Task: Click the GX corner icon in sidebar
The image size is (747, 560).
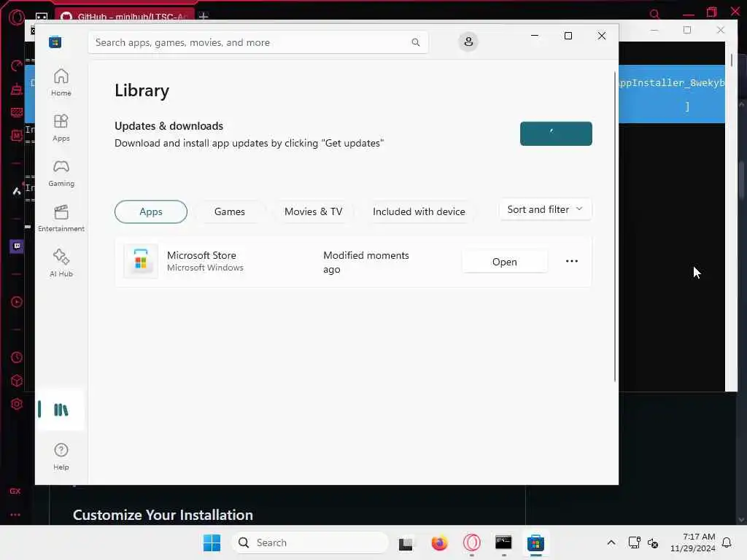Action: point(15,491)
